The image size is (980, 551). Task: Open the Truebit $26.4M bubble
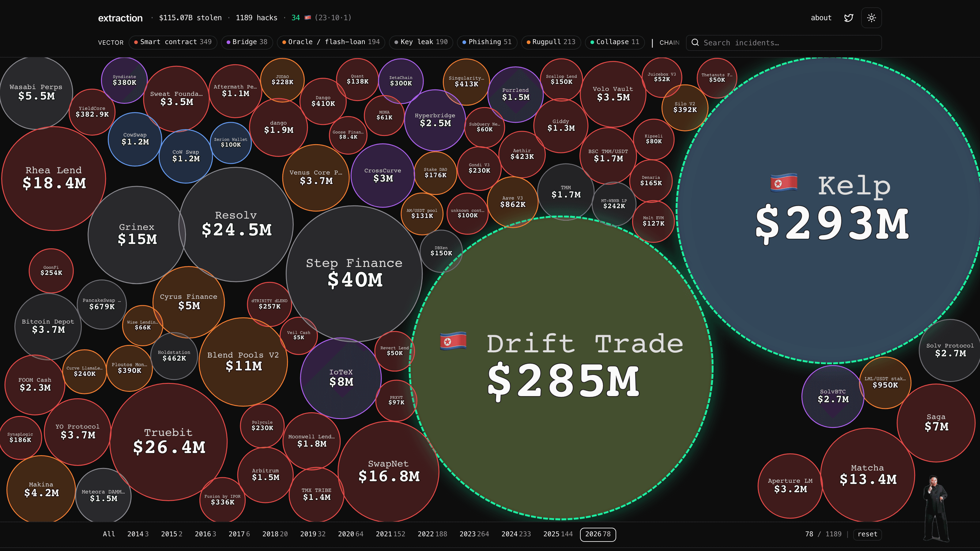click(168, 441)
